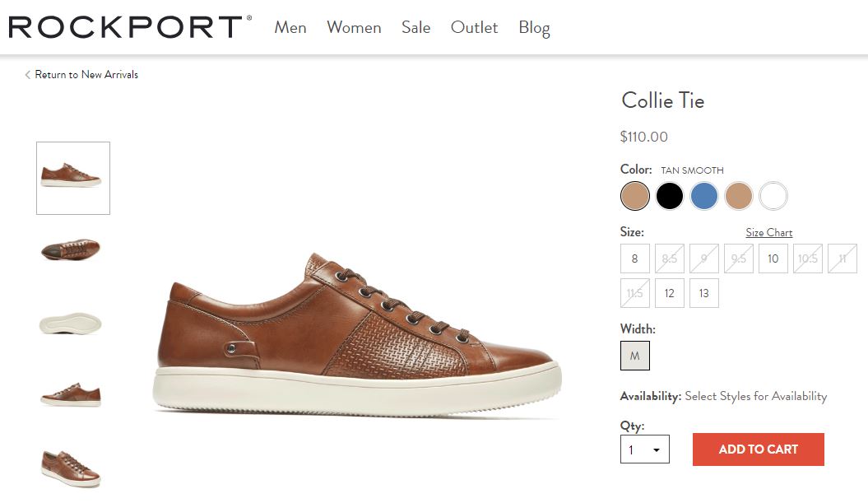Add the Collie Tie to cart

point(759,449)
